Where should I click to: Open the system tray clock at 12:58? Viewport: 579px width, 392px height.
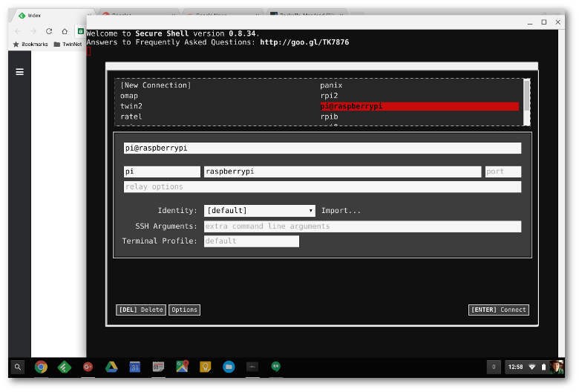tap(515, 367)
